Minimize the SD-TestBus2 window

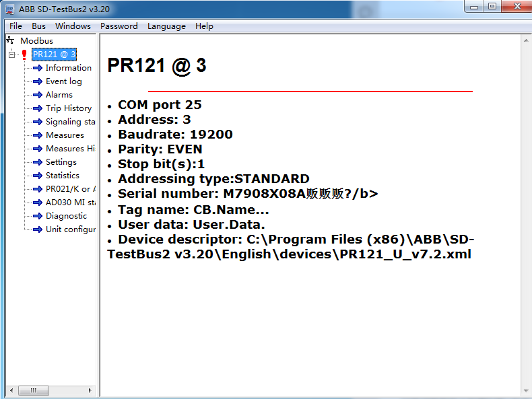[x=473, y=7]
